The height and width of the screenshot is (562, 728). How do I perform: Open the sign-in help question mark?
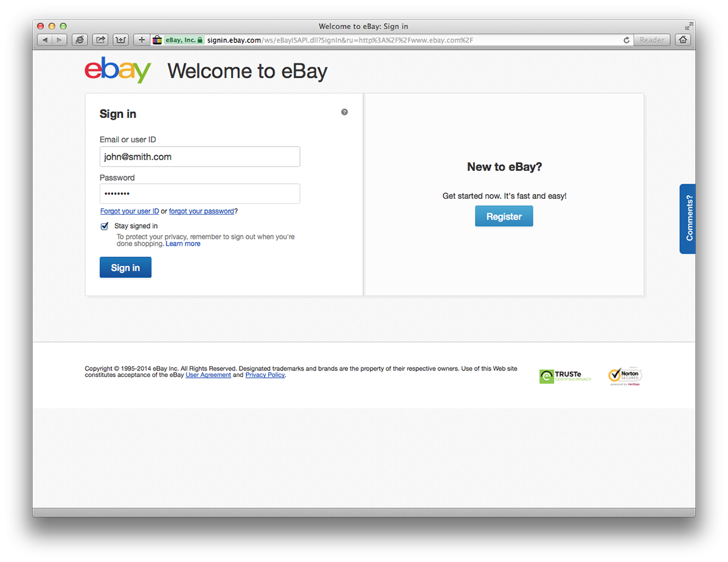[x=344, y=112]
